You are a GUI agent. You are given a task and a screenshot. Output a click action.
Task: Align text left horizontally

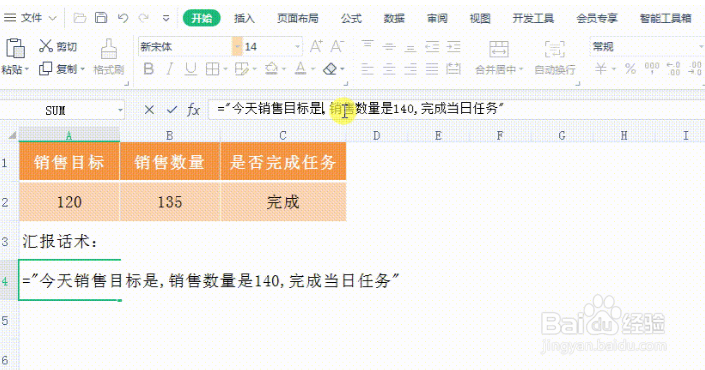(367, 69)
